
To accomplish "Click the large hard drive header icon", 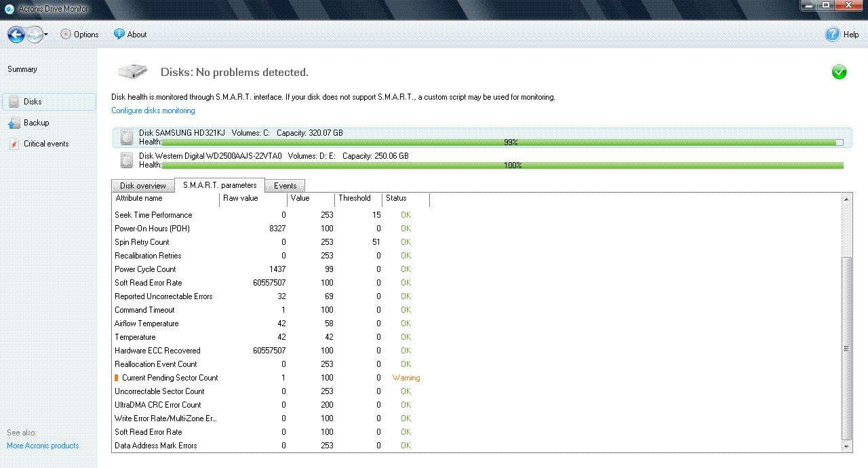I will pyautogui.click(x=133, y=71).
